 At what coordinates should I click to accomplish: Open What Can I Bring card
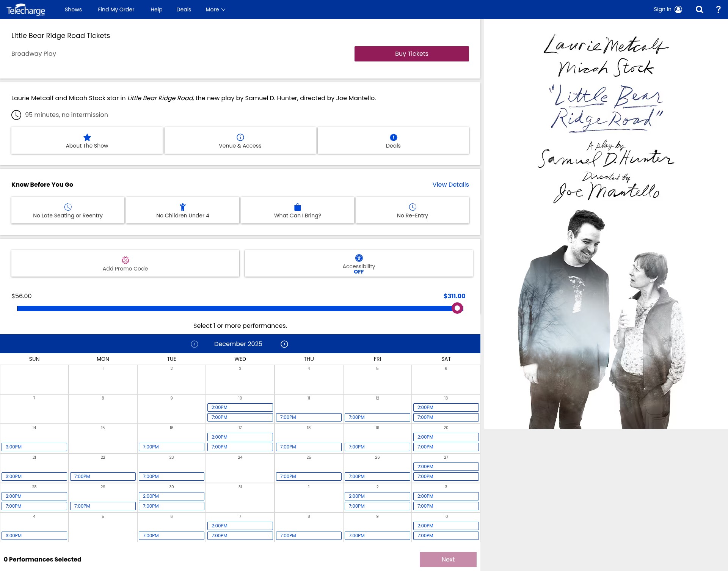coord(298,210)
